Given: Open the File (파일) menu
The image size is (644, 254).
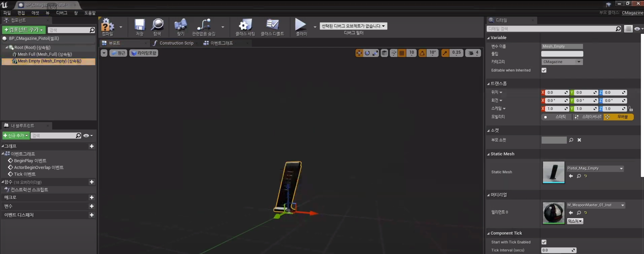Looking at the screenshot, I should tap(7, 13).
